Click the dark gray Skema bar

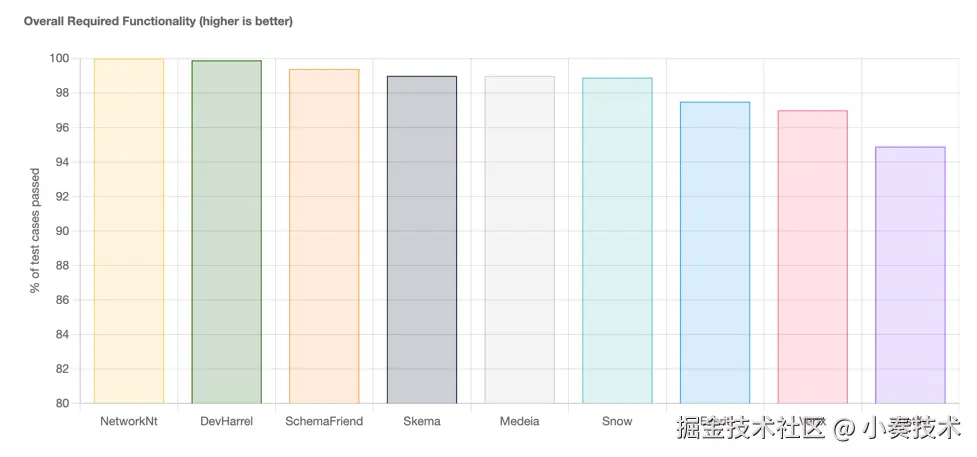[x=422, y=240]
